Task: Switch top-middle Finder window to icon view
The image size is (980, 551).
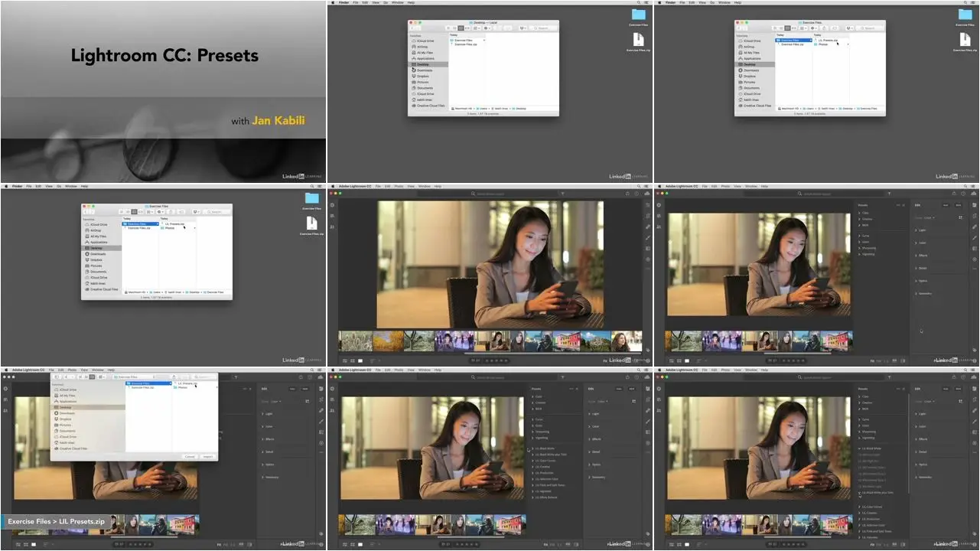Action: tap(448, 28)
